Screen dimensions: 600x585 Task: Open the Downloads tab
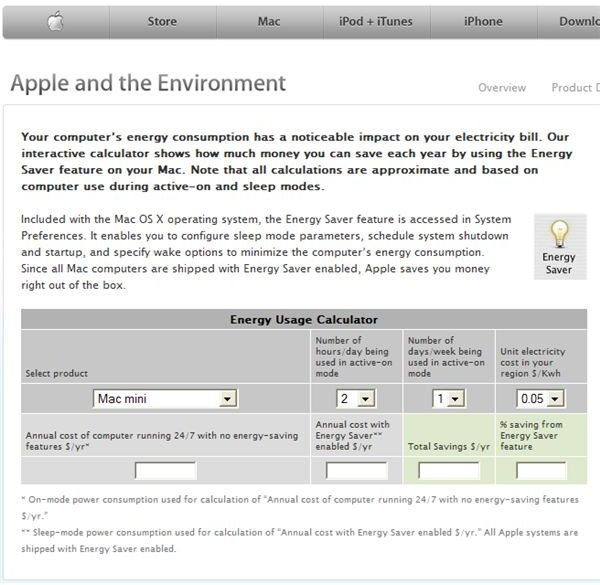(x=569, y=21)
